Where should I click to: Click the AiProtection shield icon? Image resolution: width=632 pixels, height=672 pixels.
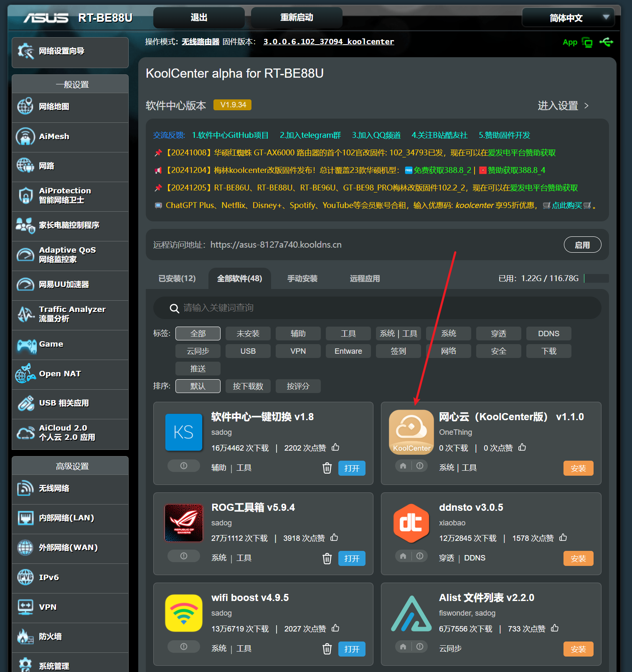pyautogui.click(x=25, y=195)
